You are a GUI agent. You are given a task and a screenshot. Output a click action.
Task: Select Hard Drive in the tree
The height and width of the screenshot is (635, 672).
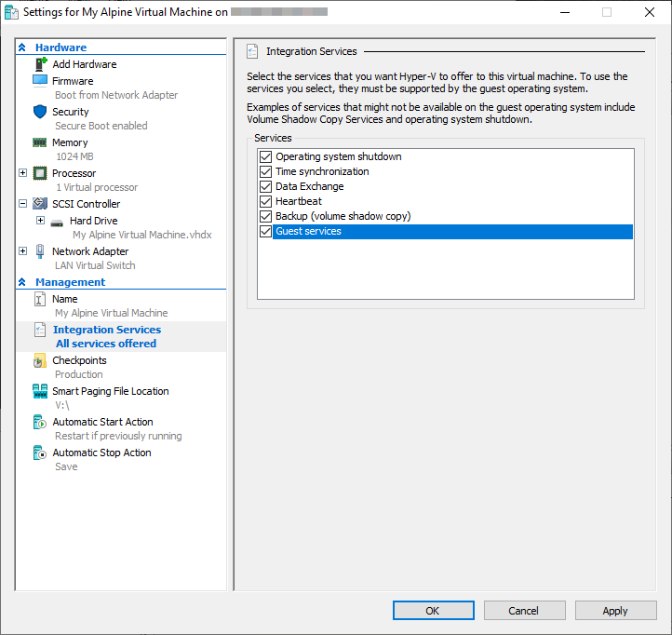tap(93, 221)
